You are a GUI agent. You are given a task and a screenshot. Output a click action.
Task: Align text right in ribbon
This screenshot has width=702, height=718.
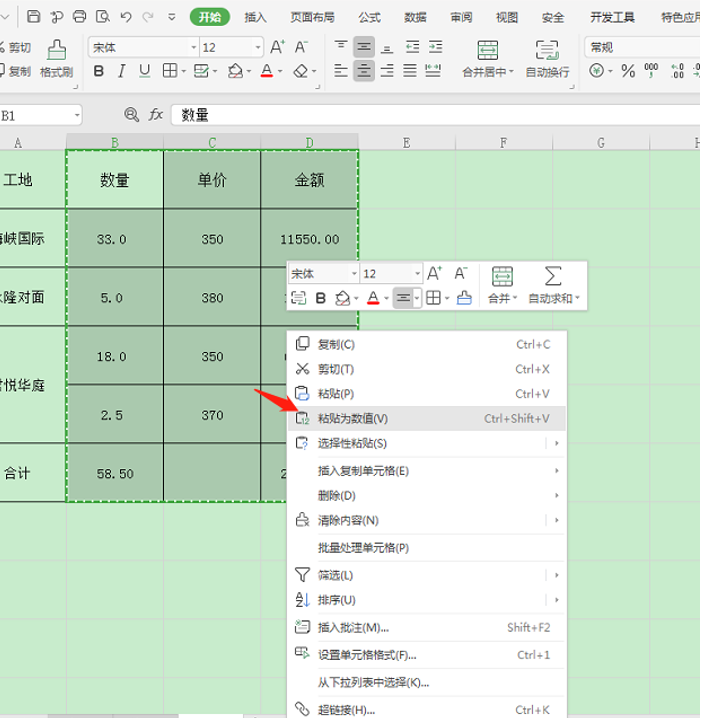coord(387,71)
